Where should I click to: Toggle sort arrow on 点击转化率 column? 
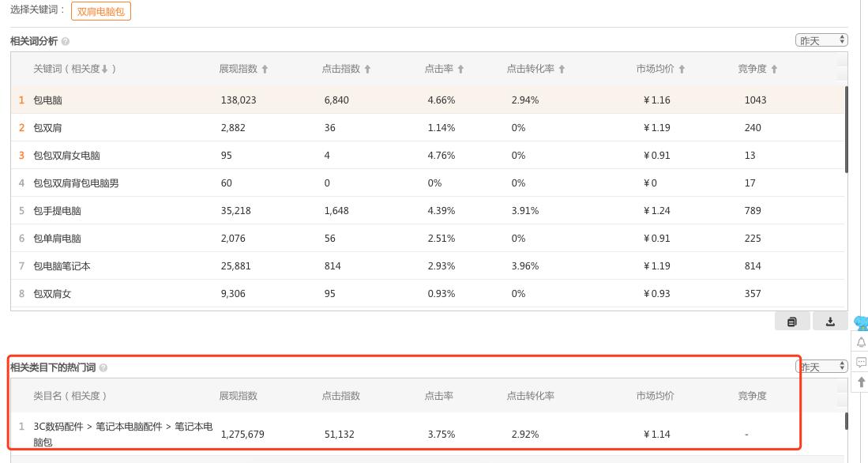(x=562, y=70)
